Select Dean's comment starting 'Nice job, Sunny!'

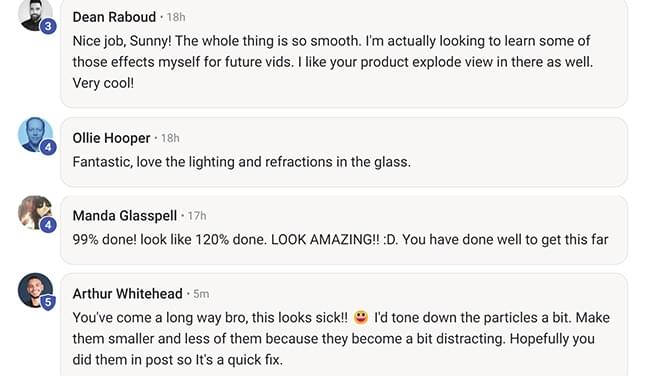pyautogui.click(x=333, y=62)
